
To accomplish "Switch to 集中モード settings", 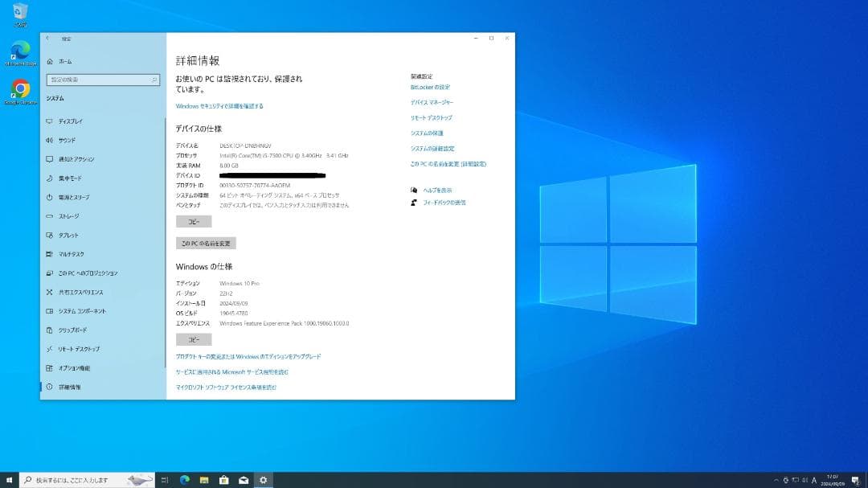I will [x=71, y=178].
